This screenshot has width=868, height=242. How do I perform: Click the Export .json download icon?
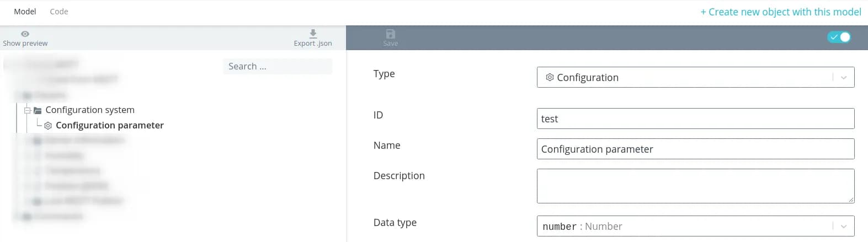(x=313, y=34)
